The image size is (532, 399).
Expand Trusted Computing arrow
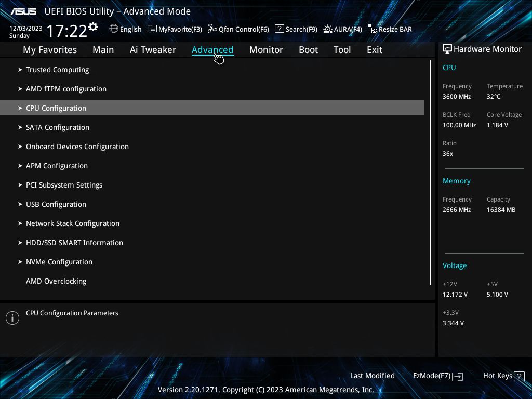click(x=20, y=70)
